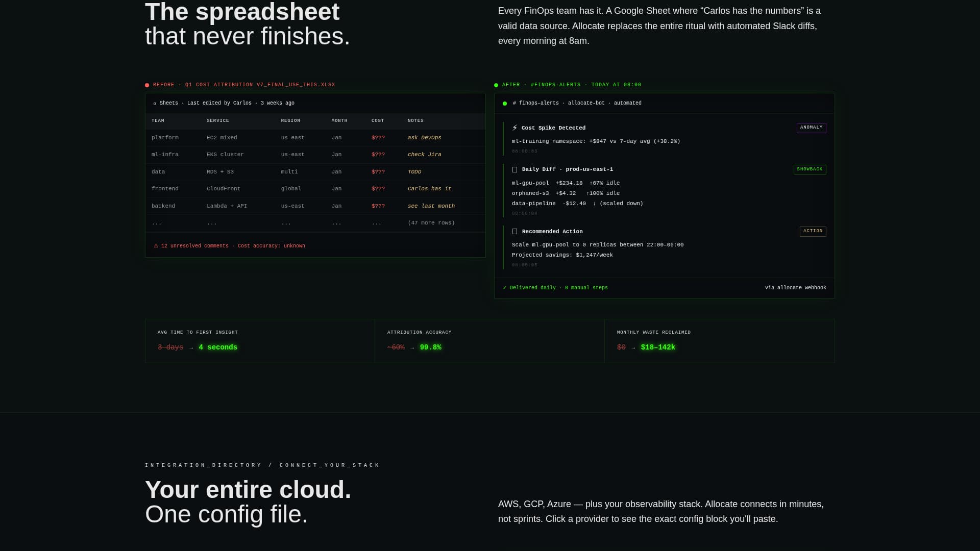Viewport: 980px width, 551px height.
Task: Click the 'ml-training namespace: +$847' line
Action: point(596,141)
